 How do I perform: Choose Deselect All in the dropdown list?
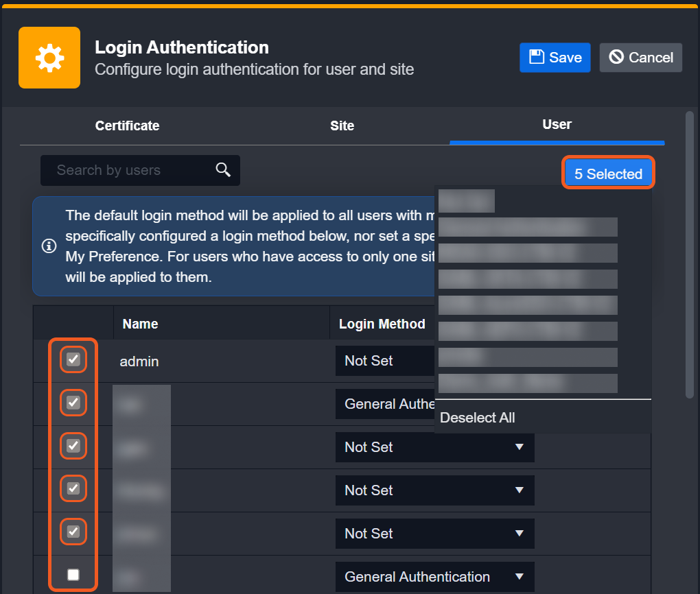(478, 418)
